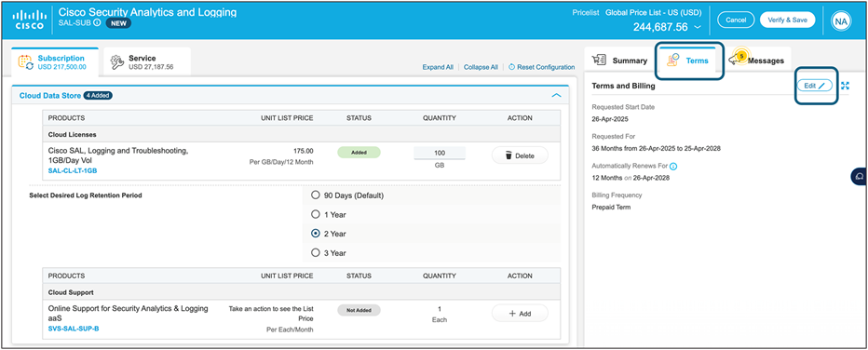The width and height of the screenshot is (868, 350).
Task: Open the SAL-SUB info icon
Action: pyautogui.click(x=97, y=23)
